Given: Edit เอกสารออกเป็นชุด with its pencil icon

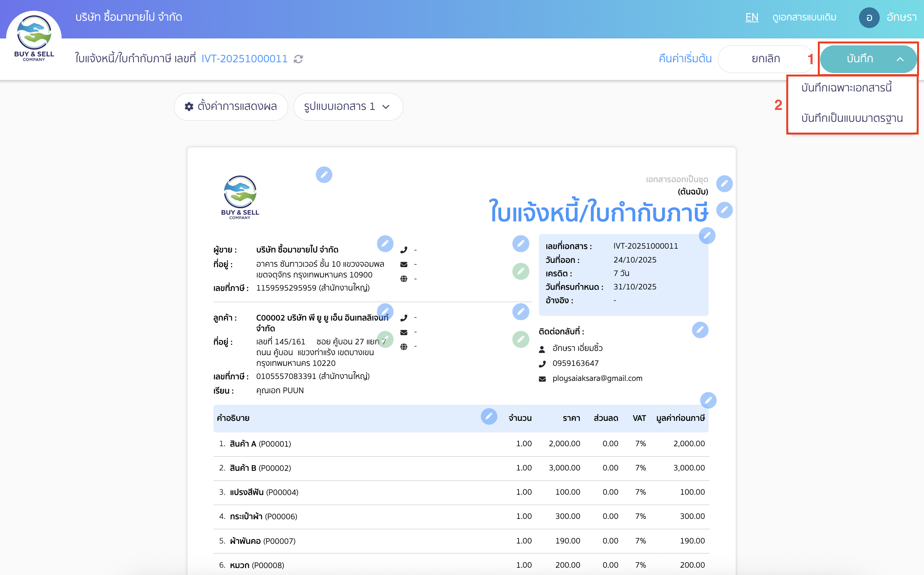Looking at the screenshot, I should coord(725,184).
